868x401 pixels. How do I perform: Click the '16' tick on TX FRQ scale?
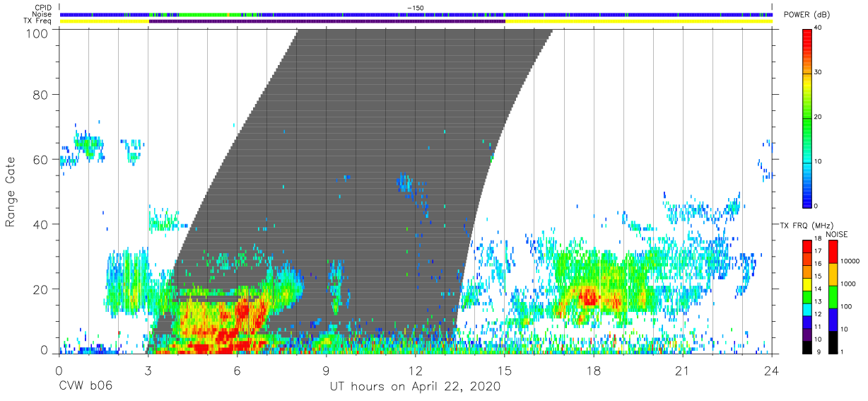pyautogui.click(x=819, y=263)
